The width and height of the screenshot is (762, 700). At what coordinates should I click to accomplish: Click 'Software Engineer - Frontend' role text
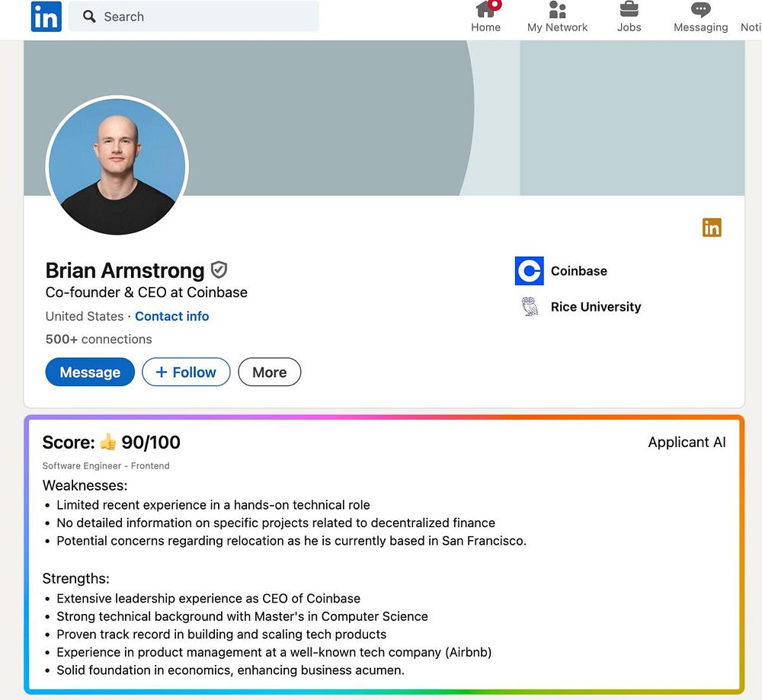[106, 466]
